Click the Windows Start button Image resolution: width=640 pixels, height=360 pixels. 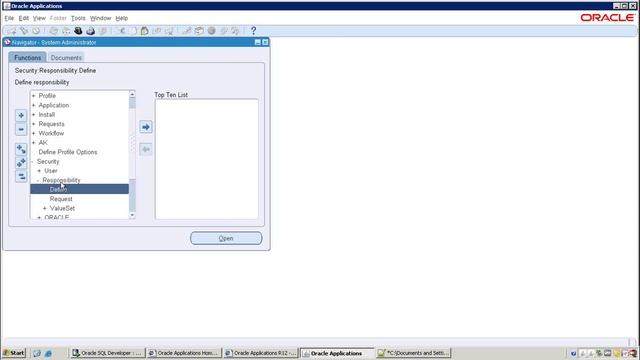[14, 353]
